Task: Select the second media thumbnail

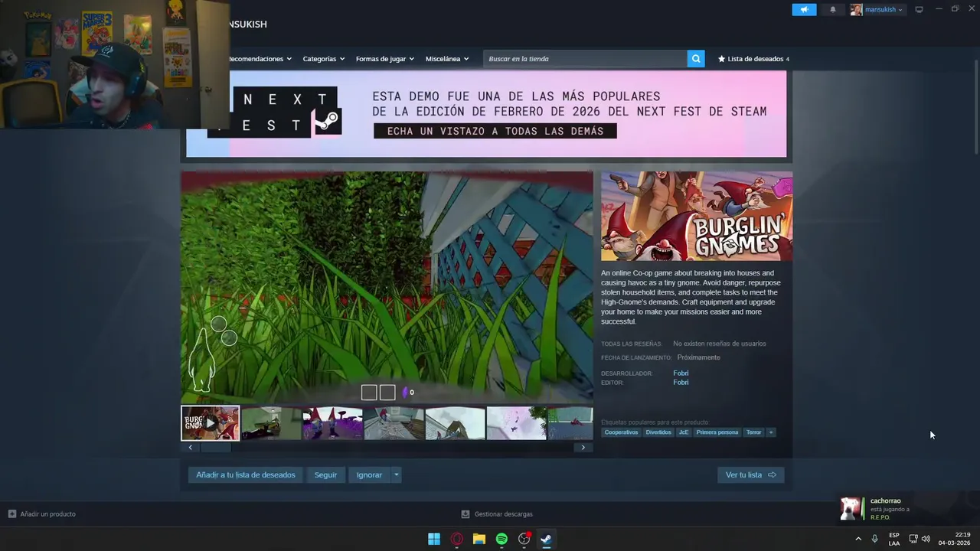Action: point(271,423)
